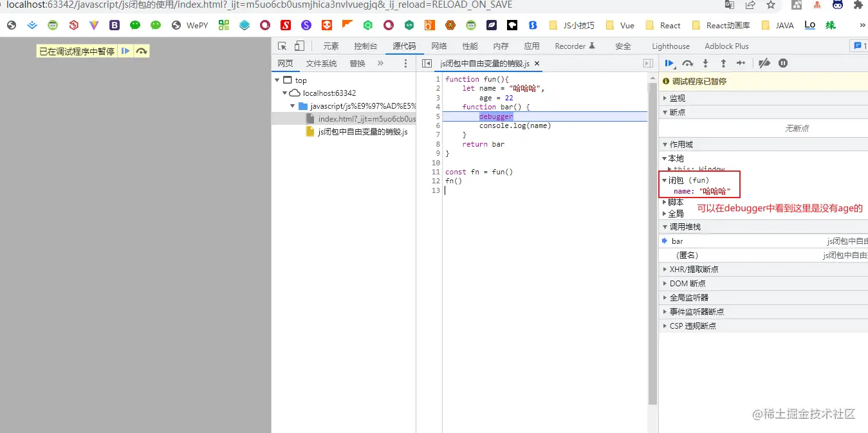This screenshot has height=433, width=868.
Task: Open the Adblock Plus panel tab
Action: point(726,46)
